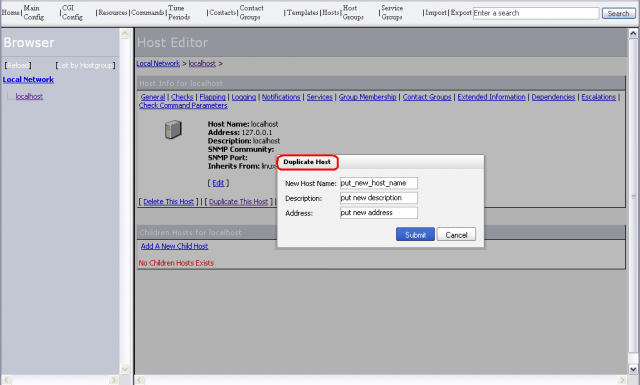Click Browser panel scroll down arrow
This screenshot has width=640, height=385.
point(125,369)
